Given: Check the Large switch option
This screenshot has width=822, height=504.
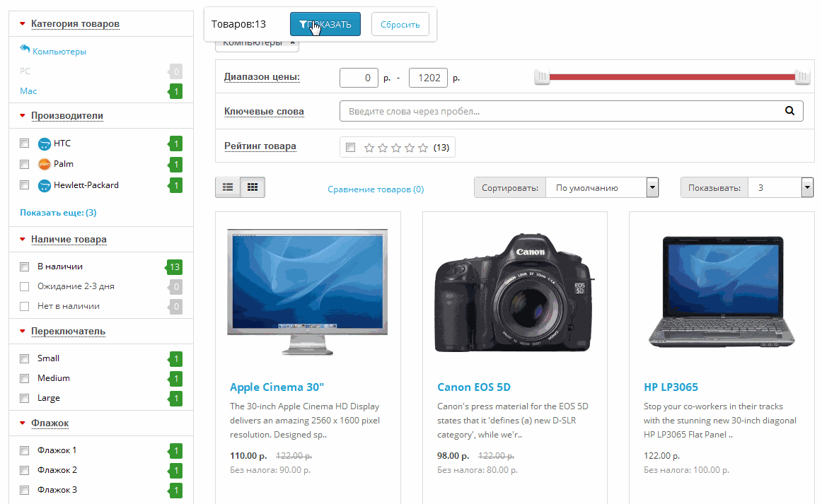Looking at the screenshot, I should pyautogui.click(x=24, y=398).
